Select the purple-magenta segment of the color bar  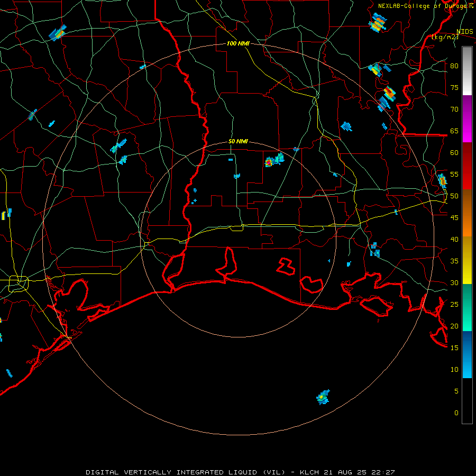(x=467, y=118)
